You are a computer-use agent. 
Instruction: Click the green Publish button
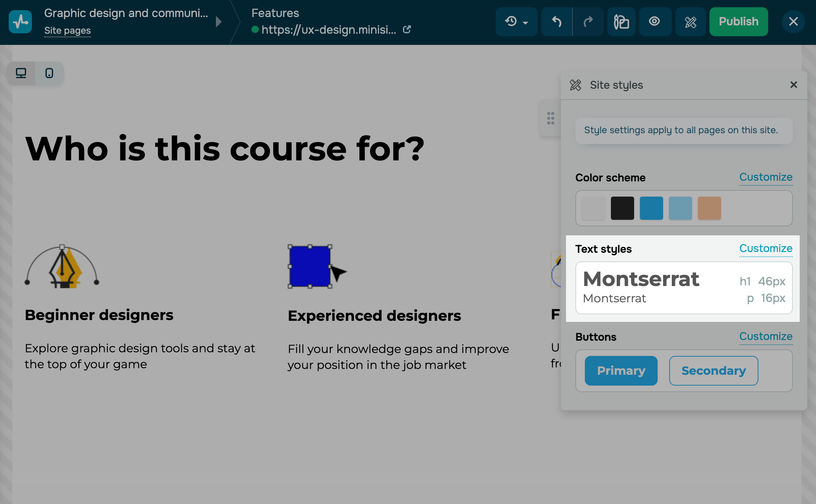point(738,22)
